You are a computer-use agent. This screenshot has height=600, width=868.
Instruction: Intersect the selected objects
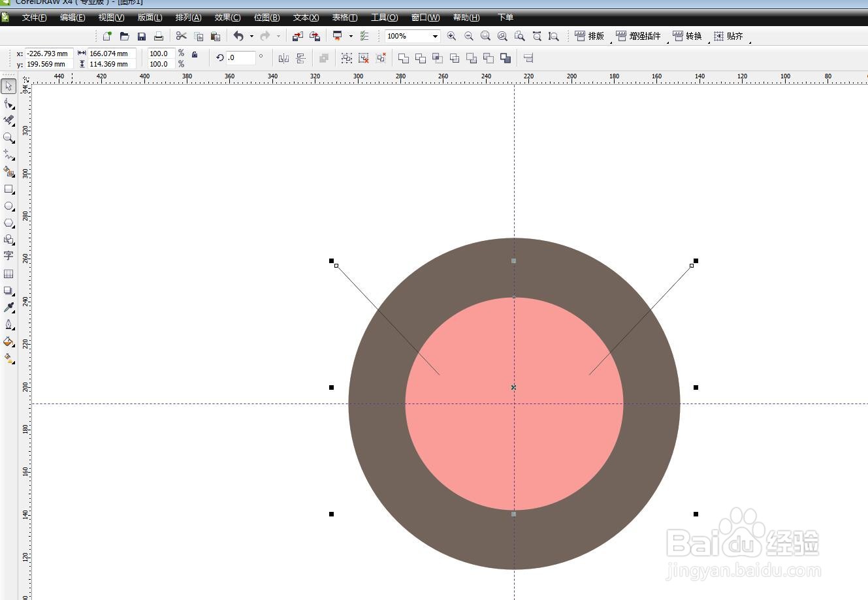coord(438,58)
